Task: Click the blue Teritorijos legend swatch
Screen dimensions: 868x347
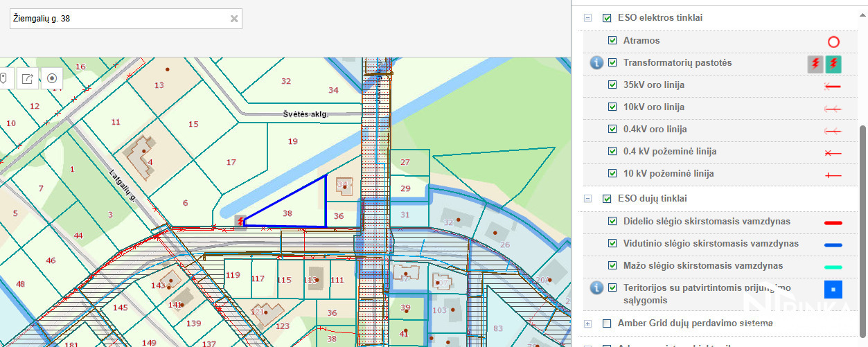Action: pos(833,290)
